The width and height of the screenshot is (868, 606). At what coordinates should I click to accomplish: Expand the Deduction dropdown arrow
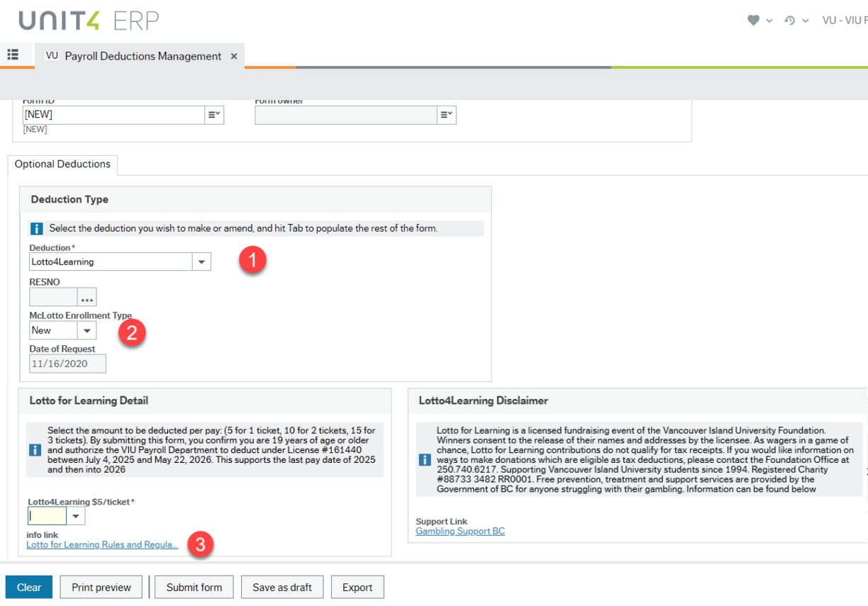[x=201, y=262]
